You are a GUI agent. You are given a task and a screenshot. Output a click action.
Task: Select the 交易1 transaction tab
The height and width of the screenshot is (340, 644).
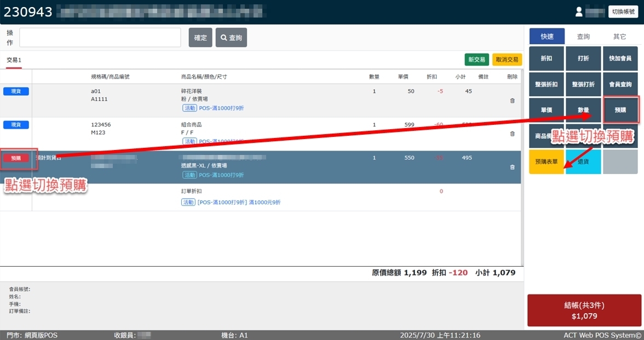click(x=14, y=60)
